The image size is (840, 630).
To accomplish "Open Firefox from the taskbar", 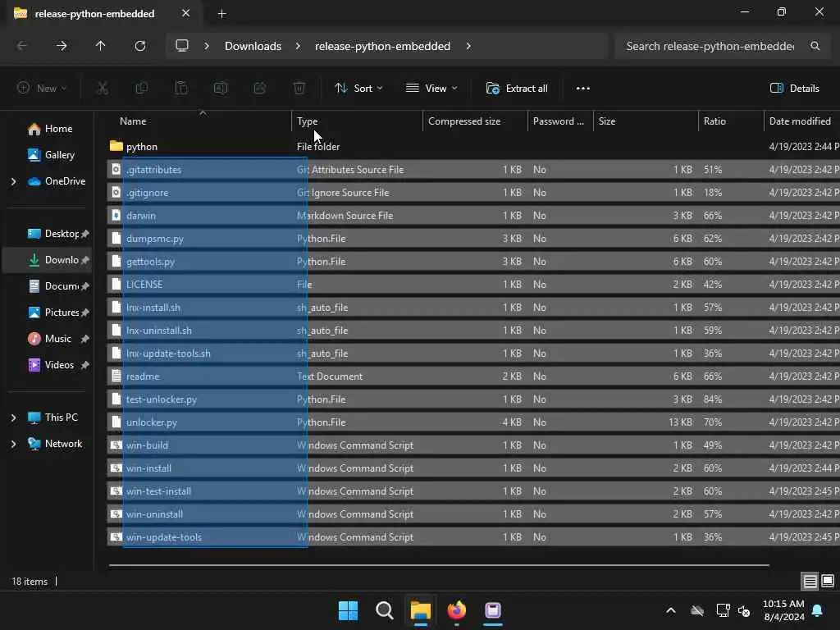I will [x=456, y=610].
